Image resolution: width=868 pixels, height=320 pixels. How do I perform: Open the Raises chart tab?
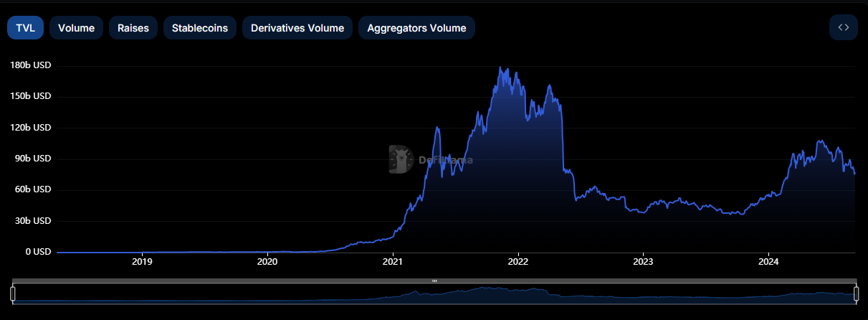[133, 28]
